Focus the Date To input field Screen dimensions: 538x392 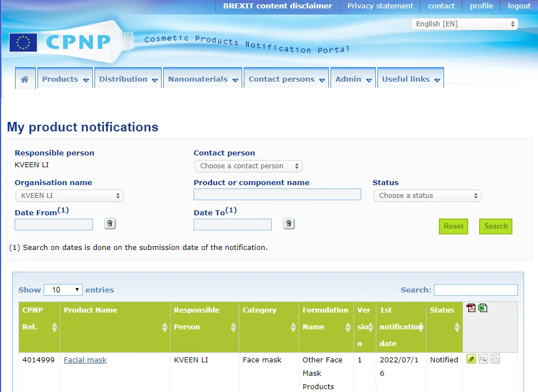tap(233, 225)
